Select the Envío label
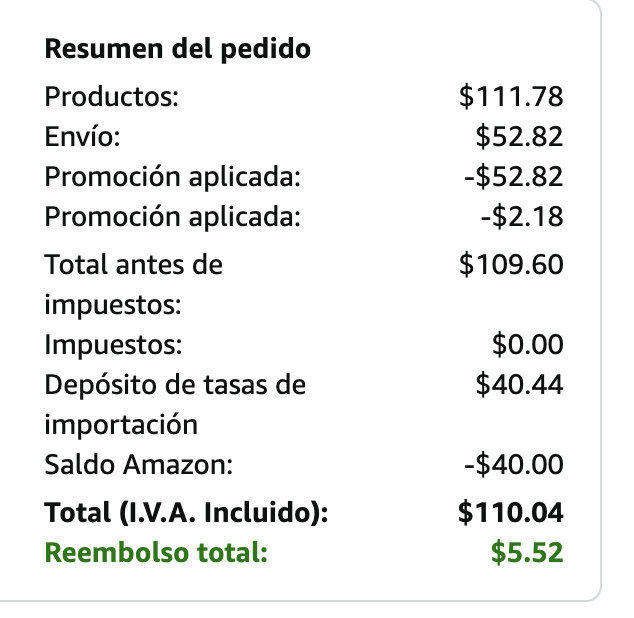634x618 pixels. [82, 136]
